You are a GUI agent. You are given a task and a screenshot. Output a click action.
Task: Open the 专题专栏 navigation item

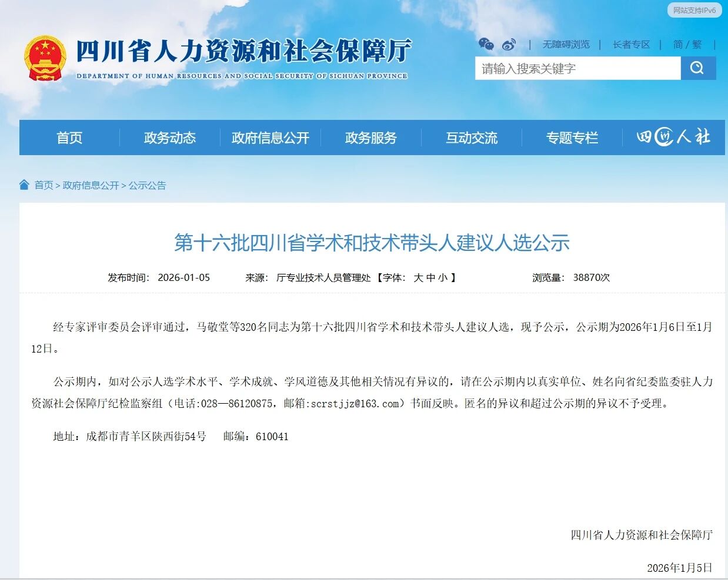[572, 138]
